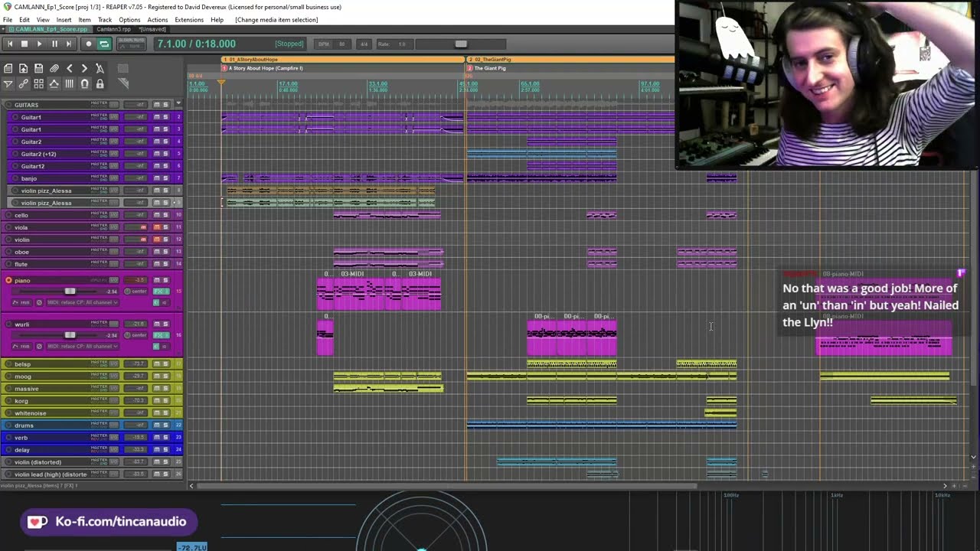980x551 pixels.
Task: Switch to the Camlann3.rpp project tab
Action: tap(113, 30)
